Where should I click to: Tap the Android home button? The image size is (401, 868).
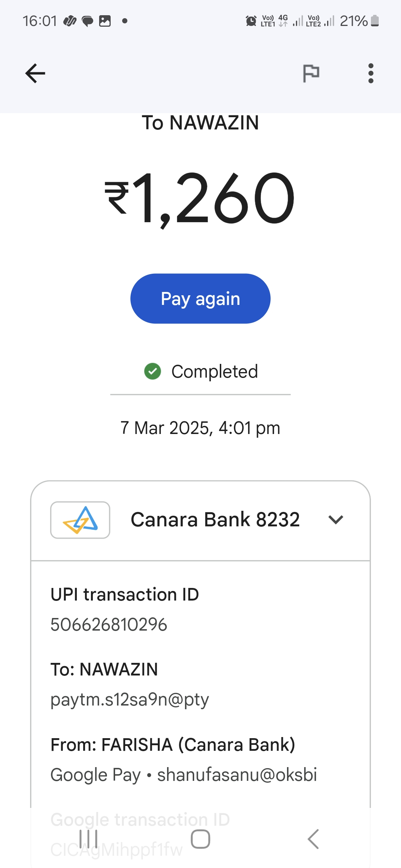pos(200,839)
